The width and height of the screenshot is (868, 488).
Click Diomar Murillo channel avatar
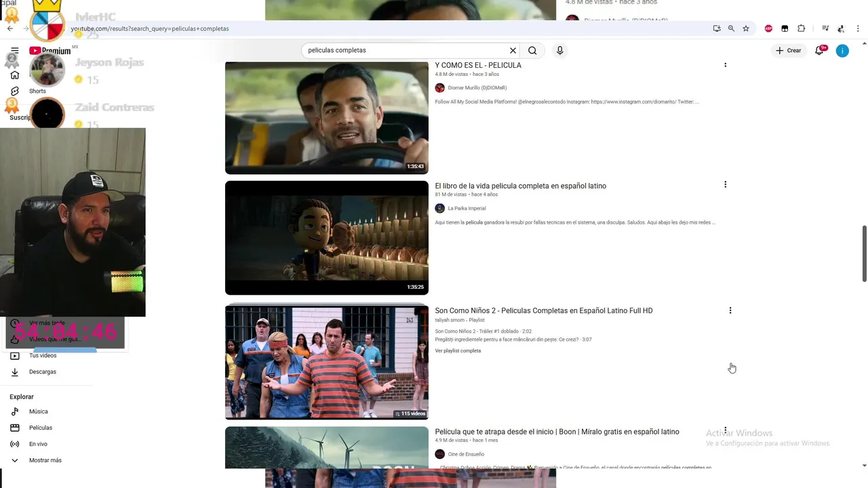pyautogui.click(x=439, y=88)
